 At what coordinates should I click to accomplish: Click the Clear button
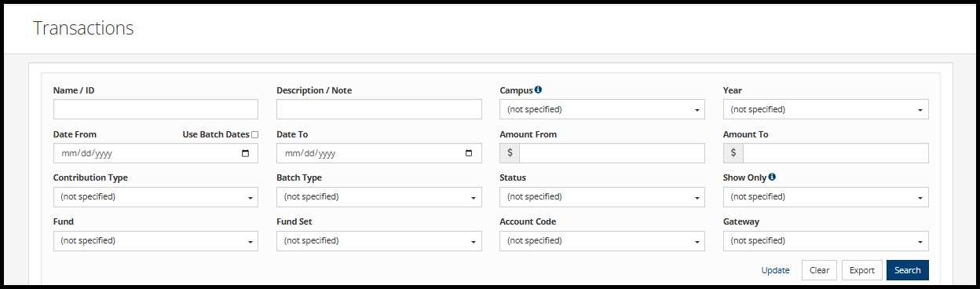[819, 270]
